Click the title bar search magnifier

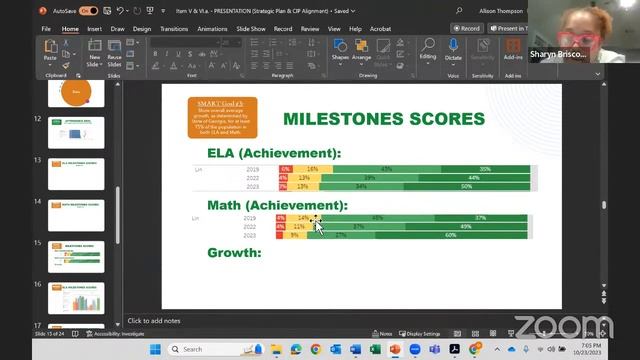click(459, 11)
